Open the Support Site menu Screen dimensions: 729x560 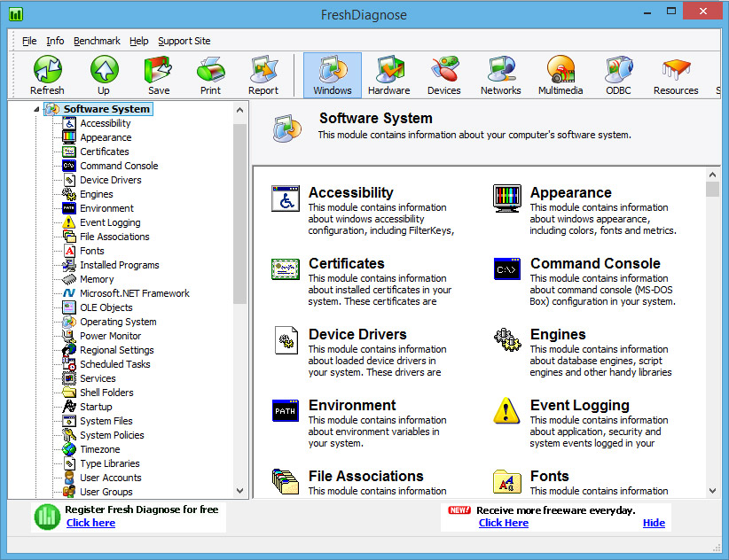click(x=184, y=41)
